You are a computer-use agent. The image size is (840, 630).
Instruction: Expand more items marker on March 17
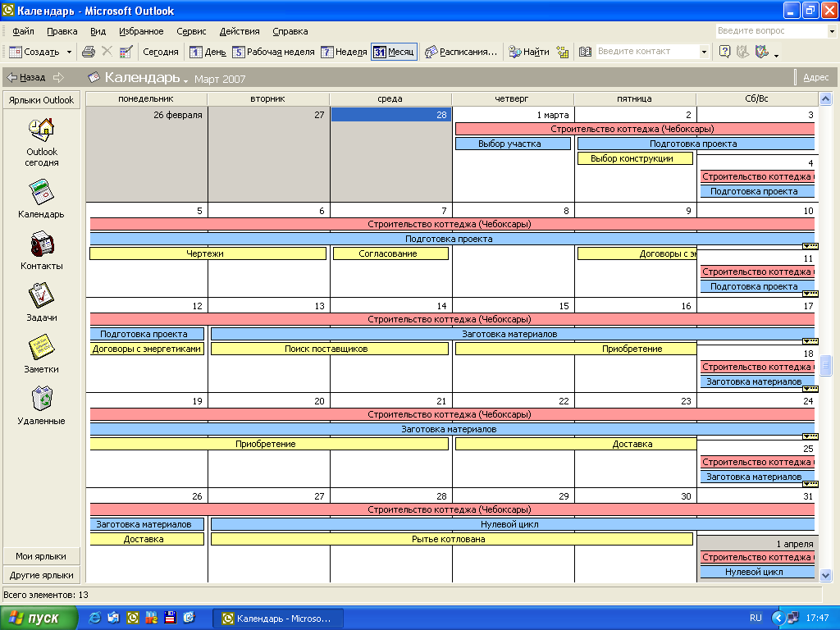click(810, 341)
